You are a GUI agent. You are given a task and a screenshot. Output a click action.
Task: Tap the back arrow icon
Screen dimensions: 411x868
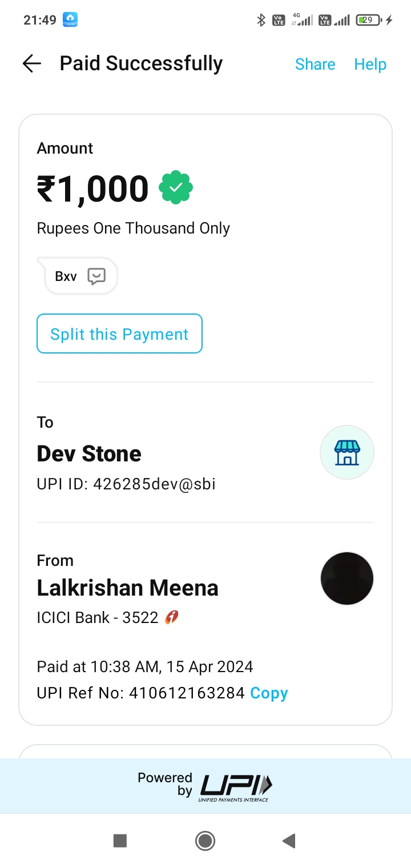(32, 63)
